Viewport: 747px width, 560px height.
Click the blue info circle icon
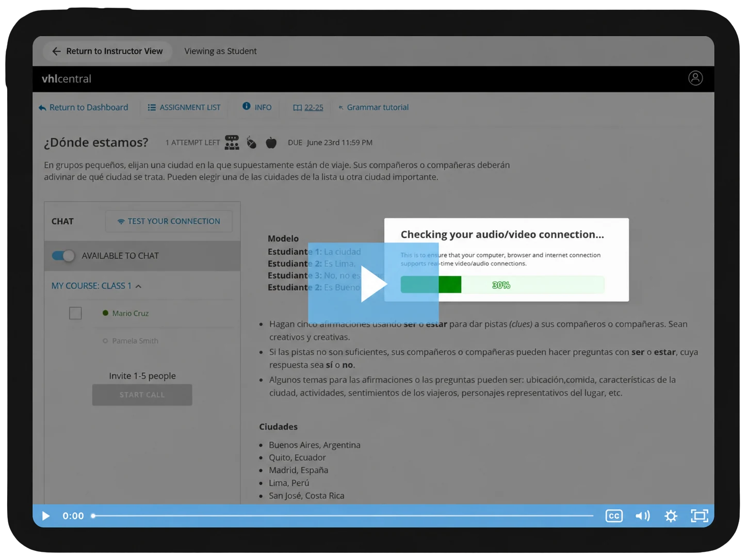click(247, 106)
